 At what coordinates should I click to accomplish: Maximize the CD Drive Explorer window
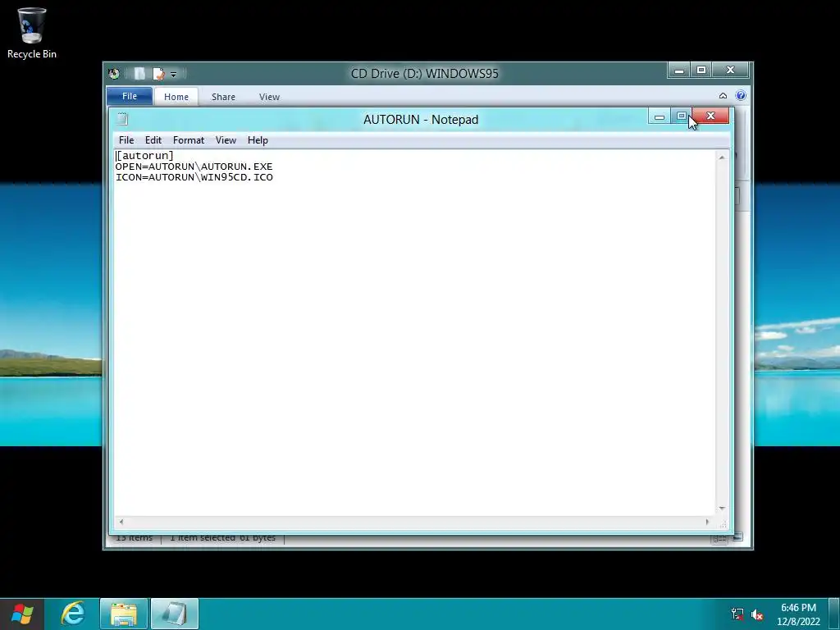tap(701, 71)
